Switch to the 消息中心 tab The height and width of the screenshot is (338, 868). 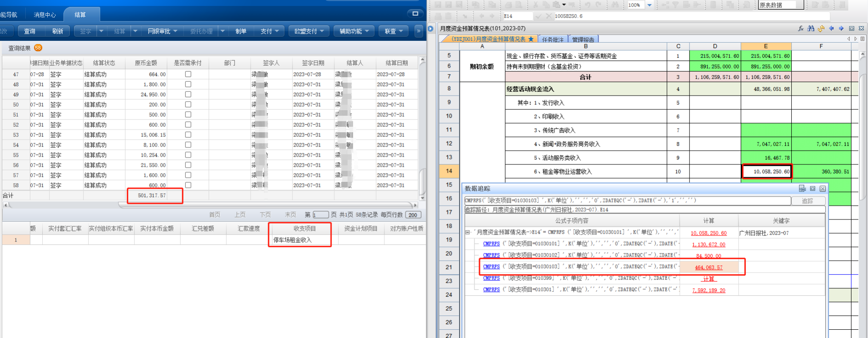pyautogui.click(x=45, y=15)
